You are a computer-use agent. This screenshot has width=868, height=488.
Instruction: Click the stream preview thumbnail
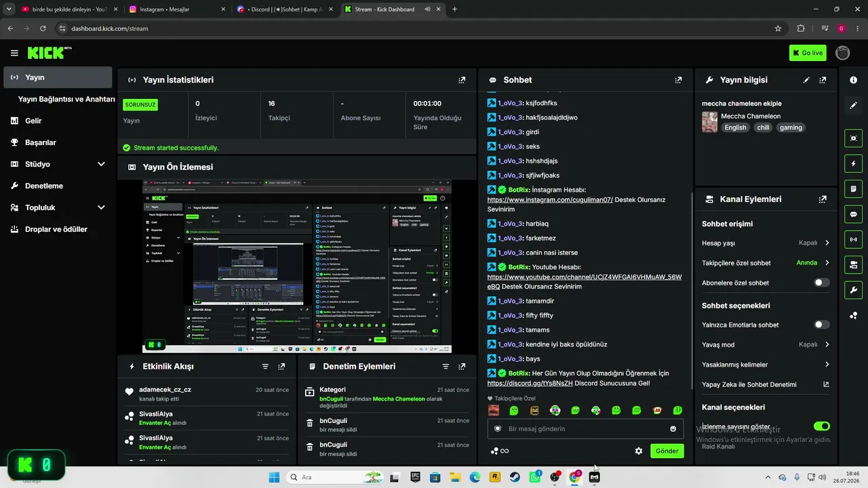[x=297, y=266]
